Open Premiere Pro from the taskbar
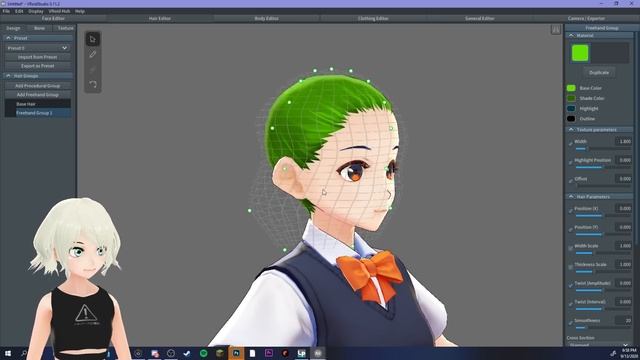The image size is (640, 360). click(x=269, y=353)
